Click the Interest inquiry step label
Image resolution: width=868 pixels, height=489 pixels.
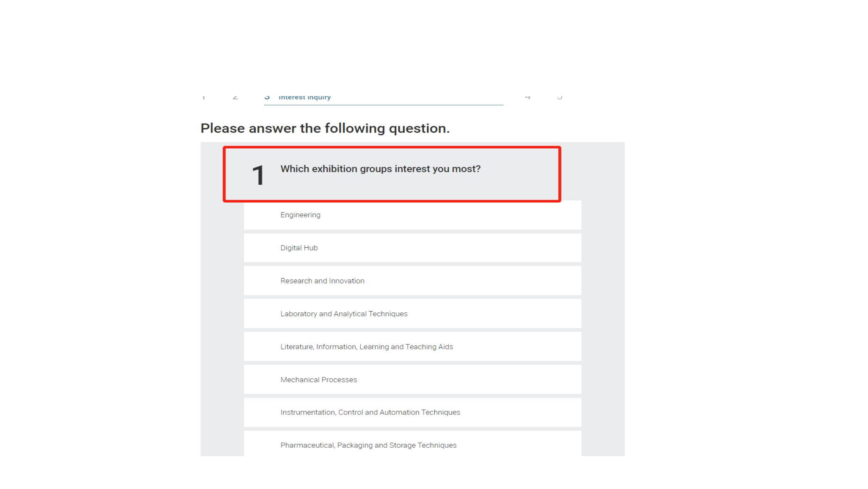click(x=304, y=97)
